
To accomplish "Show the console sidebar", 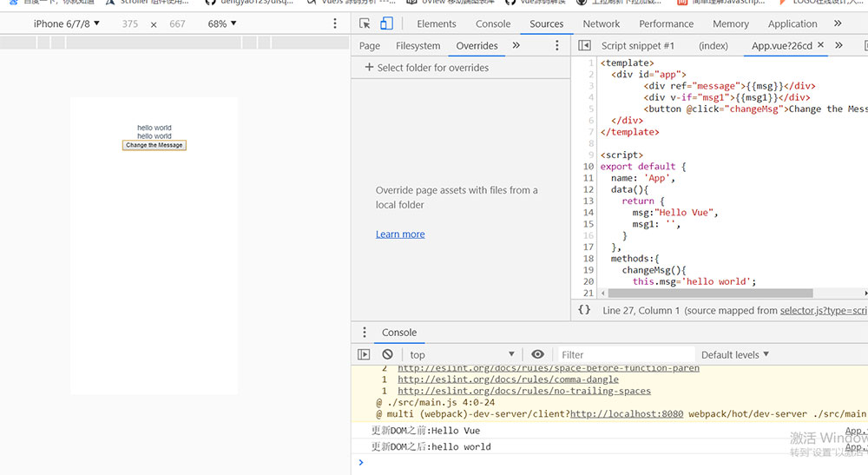I will tap(364, 354).
